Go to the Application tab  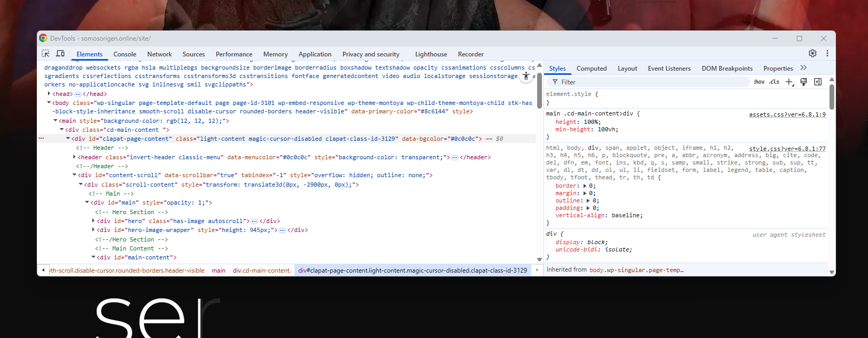point(315,54)
